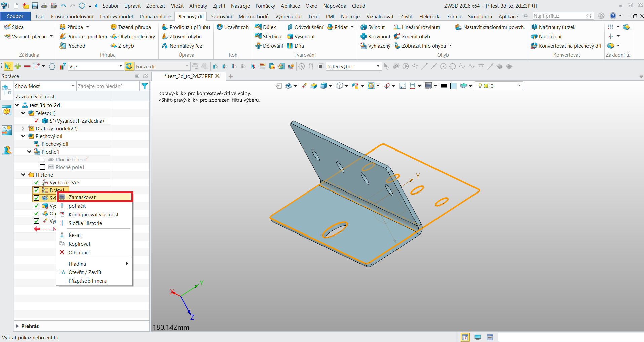Enable the Ploché pole1 checkbox
The height and width of the screenshot is (342, 644).
(x=42, y=167)
